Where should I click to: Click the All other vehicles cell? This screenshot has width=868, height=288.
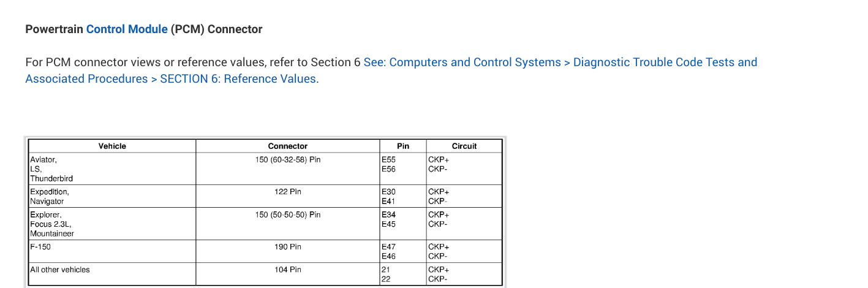click(60, 270)
